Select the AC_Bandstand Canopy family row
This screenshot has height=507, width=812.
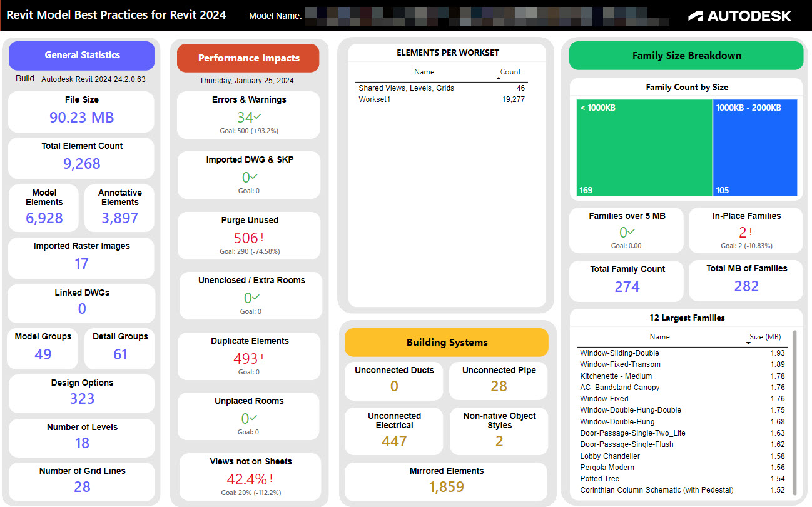tap(682, 388)
